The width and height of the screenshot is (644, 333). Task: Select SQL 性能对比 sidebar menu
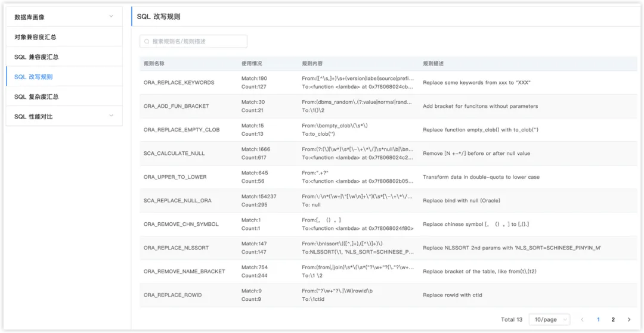point(64,117)
